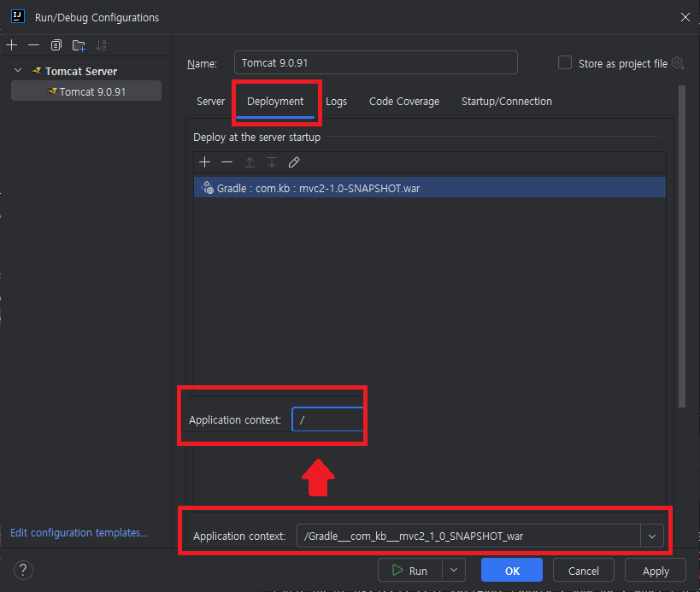This screenshot has height=592, width=700.
Task: Copy the selected configuration
Action: pyautogui.click(x=56, y=45)
